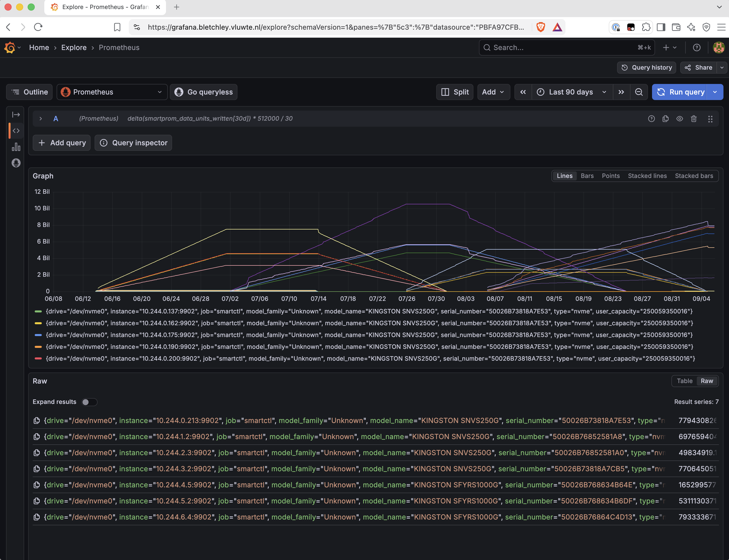Shift time range backwards
Screen dimensions: 729x560
(x=523, y=92)
